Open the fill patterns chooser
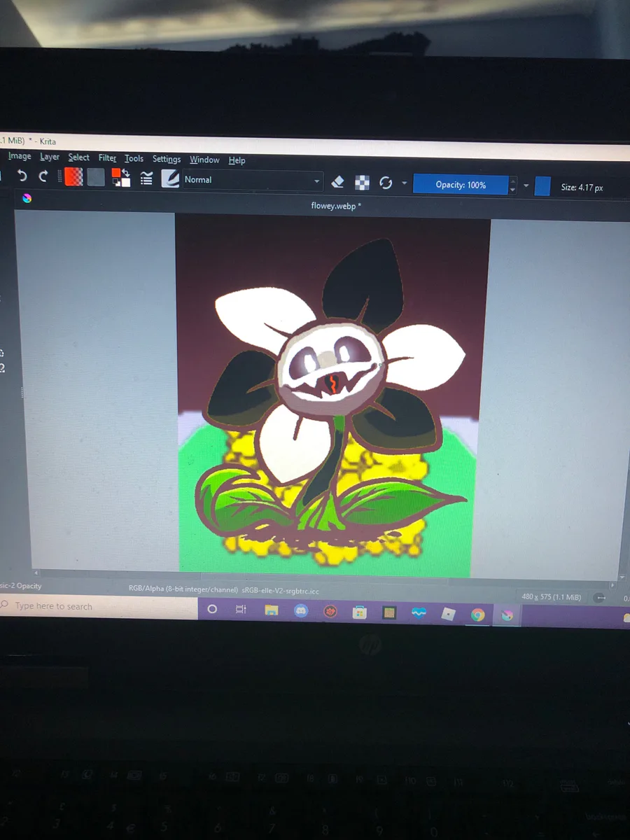This screenshot has width=630, height=840. (96, 178)
